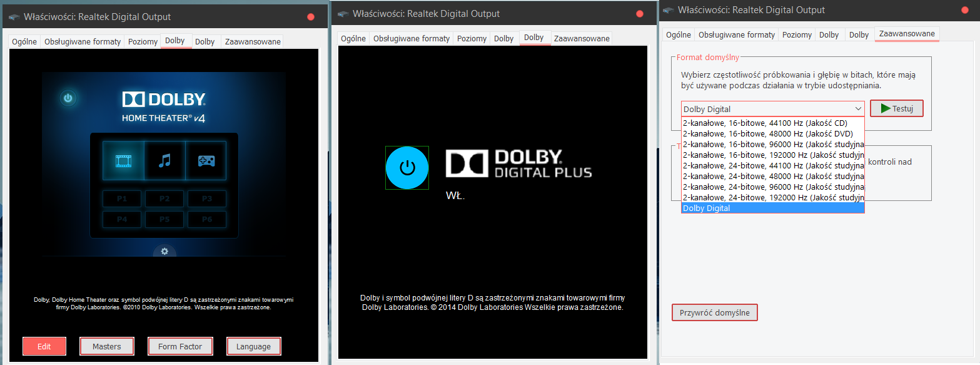Select 2-kanałowe, 24-bitowe, 192000 Hz option

point(773,197)
